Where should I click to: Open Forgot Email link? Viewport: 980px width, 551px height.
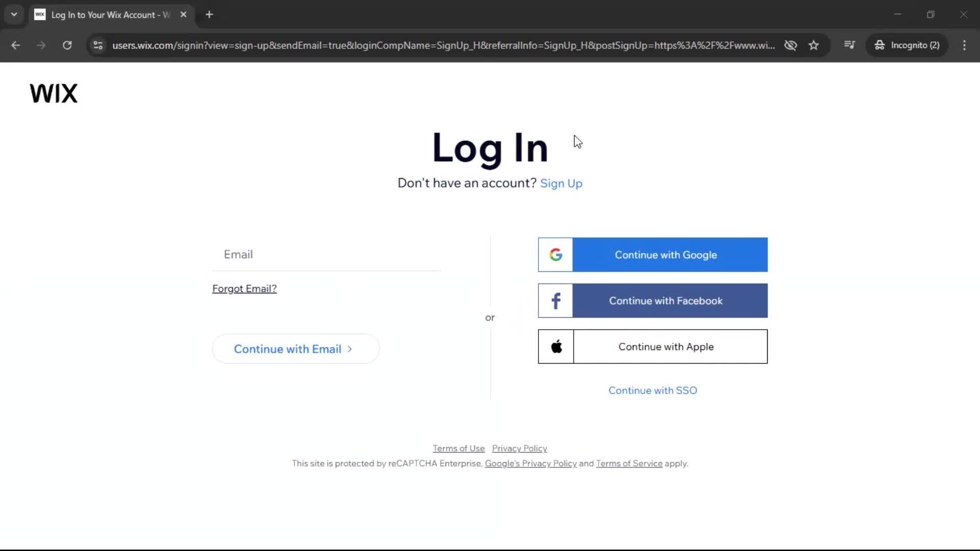pos(244,289)
